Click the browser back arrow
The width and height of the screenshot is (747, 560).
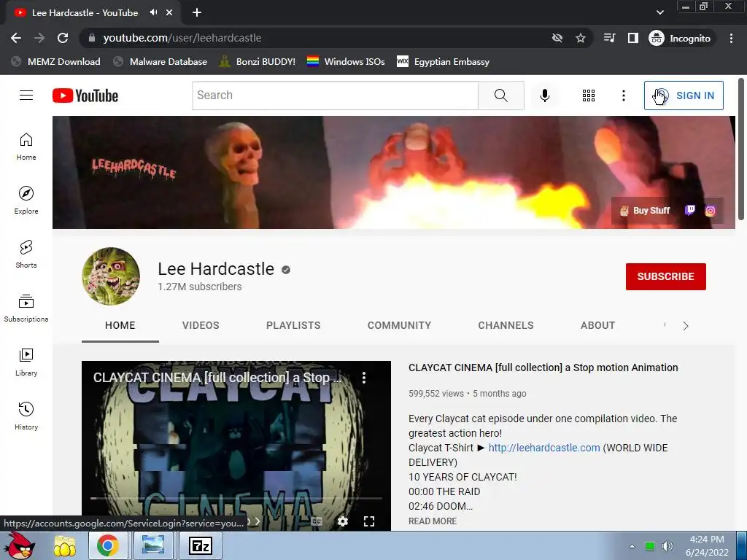click(16, 38)
